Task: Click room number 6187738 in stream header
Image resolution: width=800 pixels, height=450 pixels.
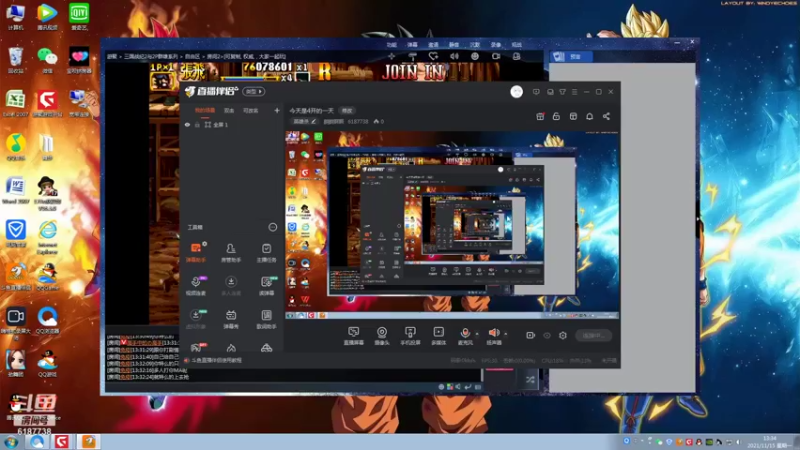Action: [358, 121]
